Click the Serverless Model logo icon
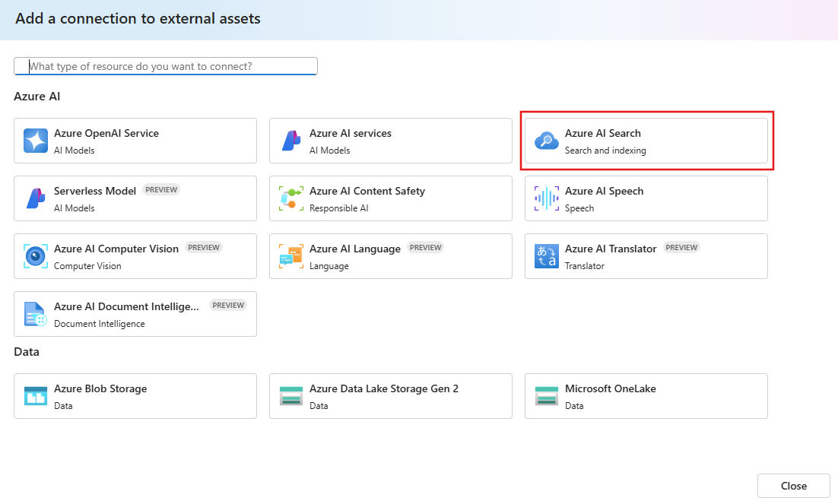Viewport: 838px width, 504px height. pyautogui.click(x=36, y=198)
